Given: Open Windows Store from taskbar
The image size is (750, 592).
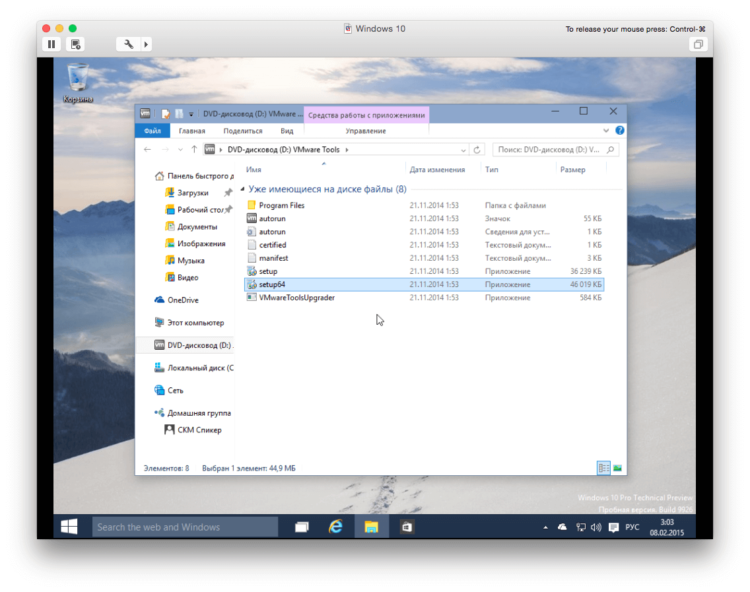Looking at the screenshot, I should (407, 527).
